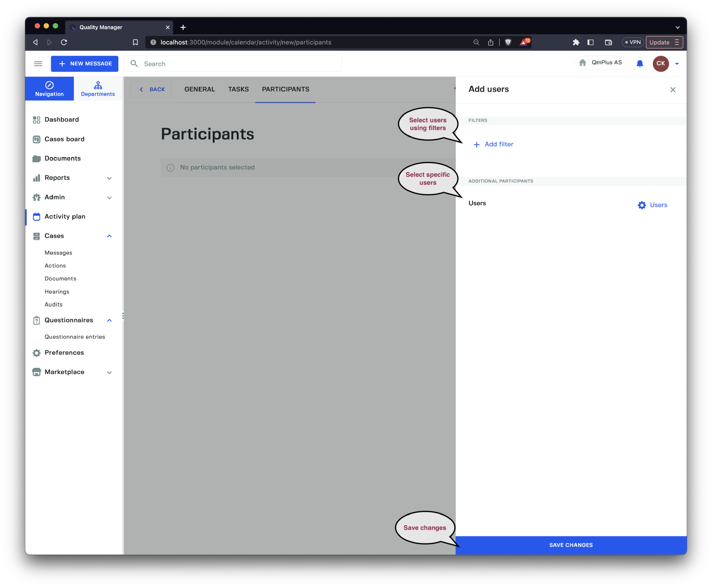Click the Save Changes button
The width and height of the screenshot is (712, 588).
(570, 545)
